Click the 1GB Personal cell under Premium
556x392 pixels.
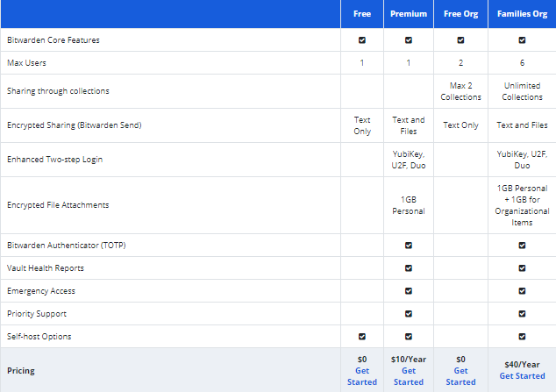point(409,205)
